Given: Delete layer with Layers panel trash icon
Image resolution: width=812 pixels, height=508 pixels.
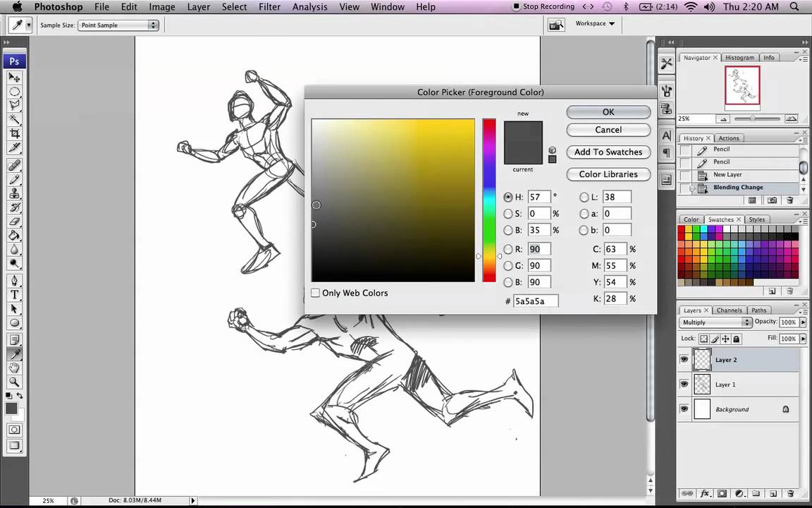Looking at the screenshot, I should 790,494.
